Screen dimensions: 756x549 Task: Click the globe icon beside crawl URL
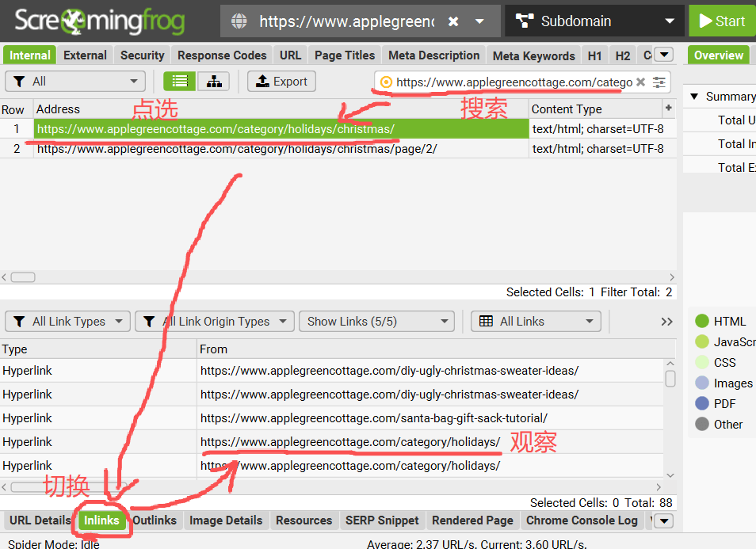[x=239, y=21]
